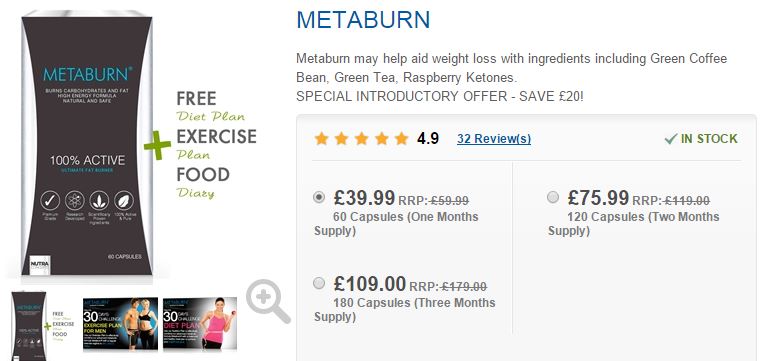This screenshot has width=761, height=361.
Task: Click the Research Developed atom badge on box
Action: (x=74, y=200)
